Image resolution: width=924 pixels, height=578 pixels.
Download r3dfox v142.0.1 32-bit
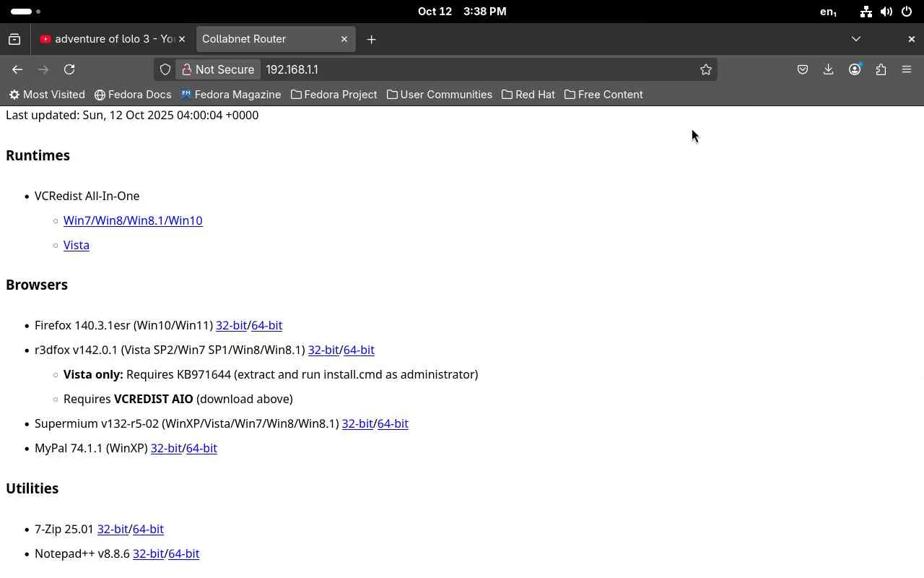pyautogui.click(x=323, y=350)
